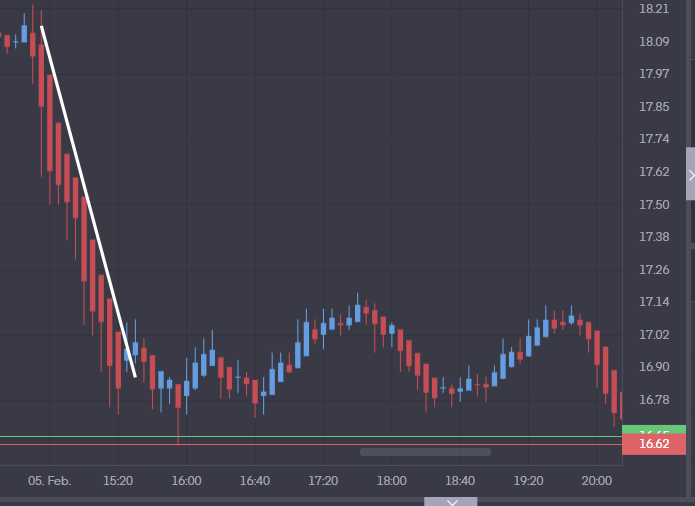Screen dimensions: 695x506
Task: Expand the right side panel arrow
Action: [690, 176]
